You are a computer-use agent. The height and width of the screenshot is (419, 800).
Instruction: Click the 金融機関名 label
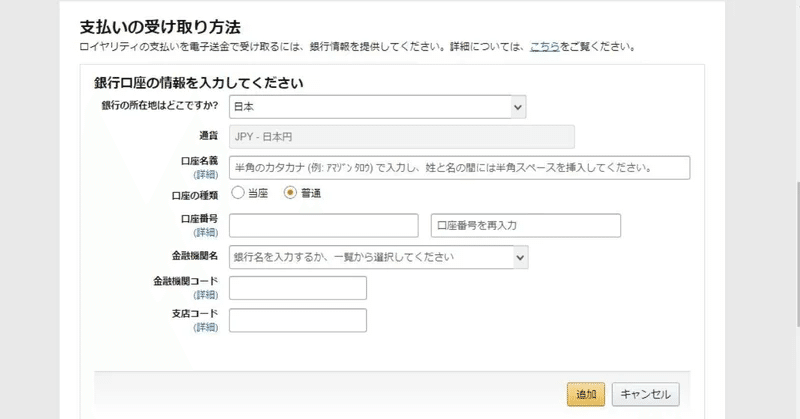pyautogui.click(x=194, y=256)
